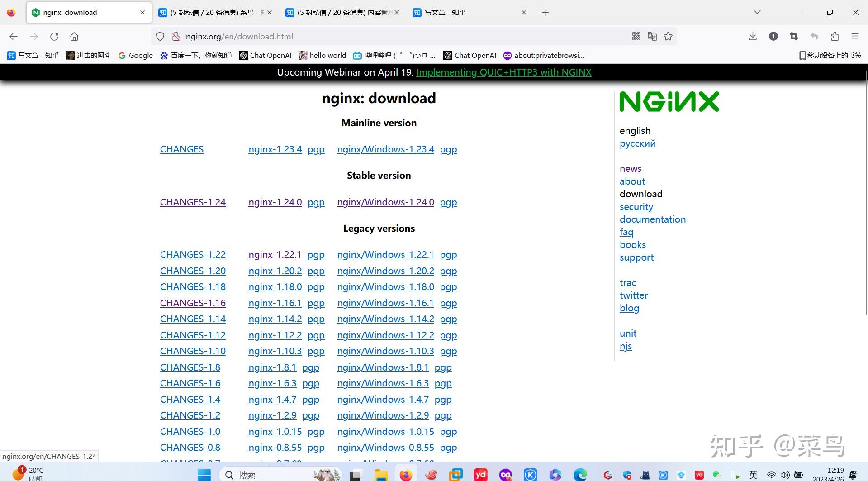Open the CHANGES-1.22 link

pos(193,255)
